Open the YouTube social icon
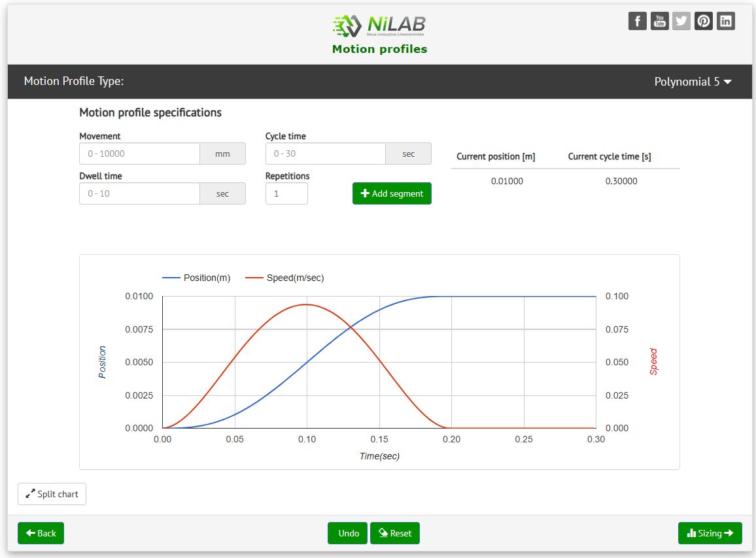Screen dimensions: 756x558 pos(660,21)
